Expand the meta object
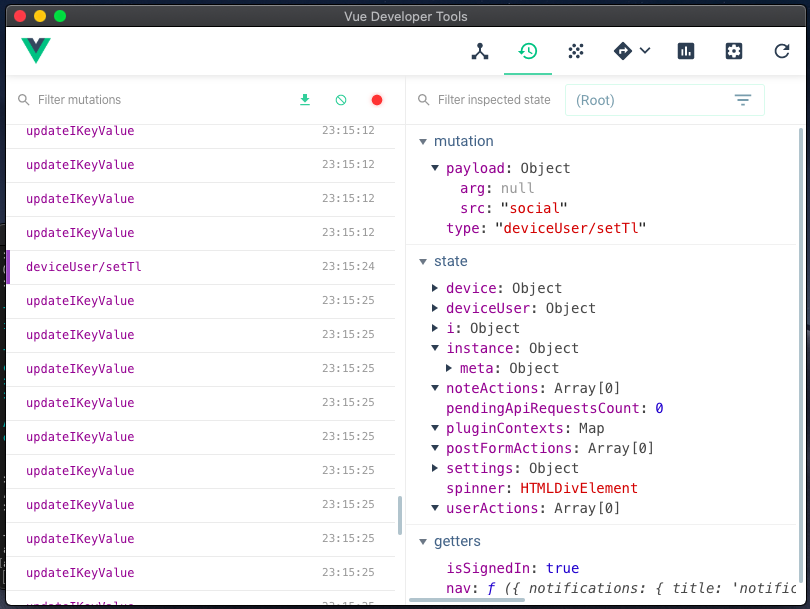This screenshot has height=609, width=810. click(449, 368)
